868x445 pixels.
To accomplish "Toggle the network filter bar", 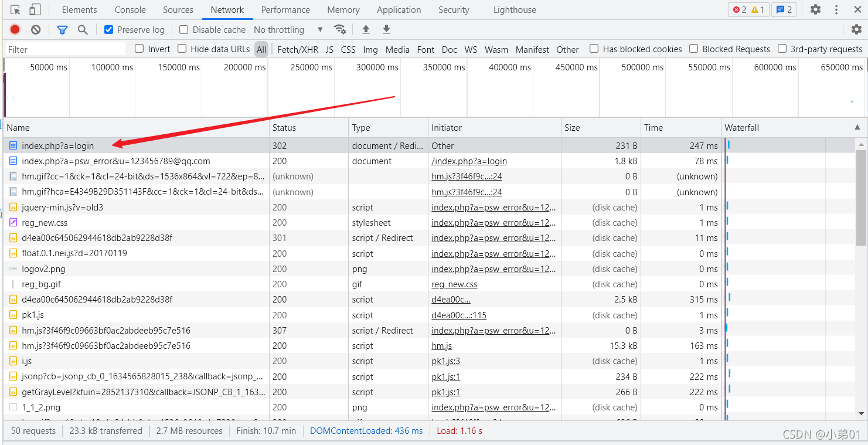I will pos(62,29).
